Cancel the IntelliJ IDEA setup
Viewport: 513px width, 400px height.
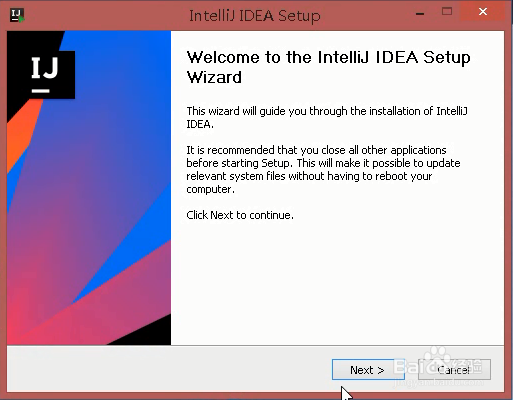point(454,370)
